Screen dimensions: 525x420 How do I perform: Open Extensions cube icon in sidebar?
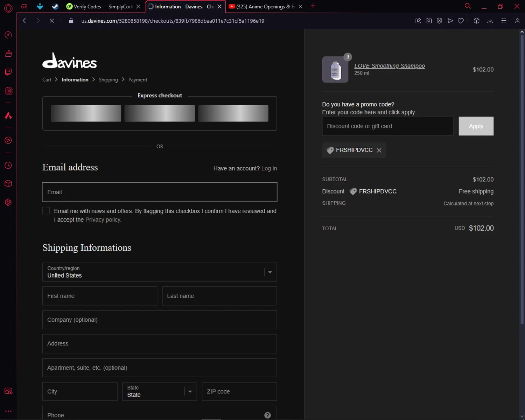coord(8,184)
